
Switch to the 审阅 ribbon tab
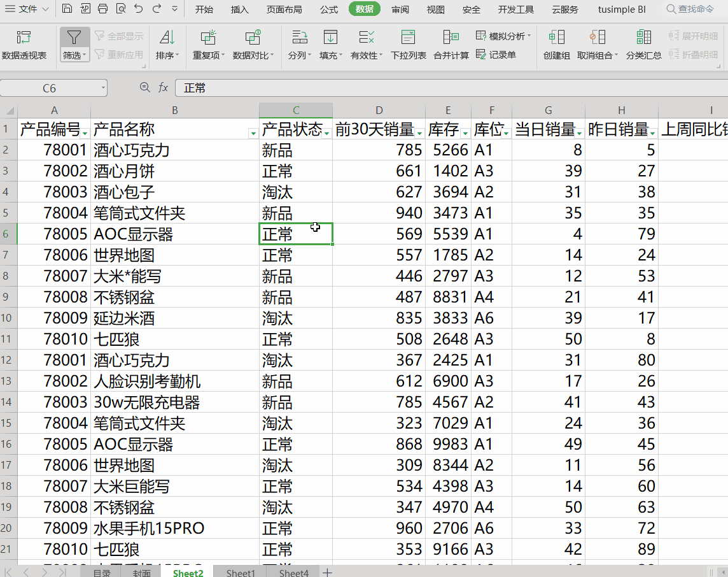coord(400,10)
